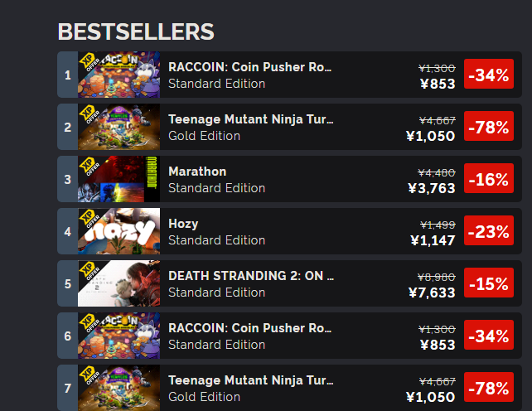Click the -23% discount badge for Hozy

pos(489,232)
